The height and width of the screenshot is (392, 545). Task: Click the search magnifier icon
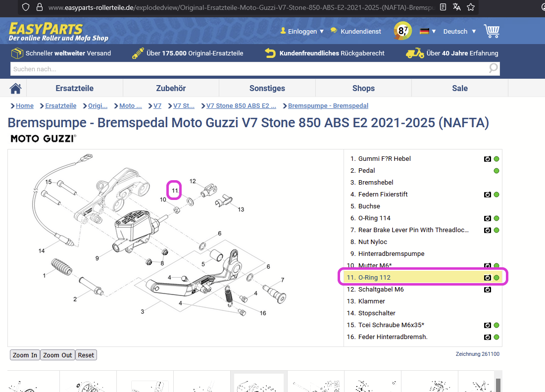pyautogui.click(x=493, y=68)
